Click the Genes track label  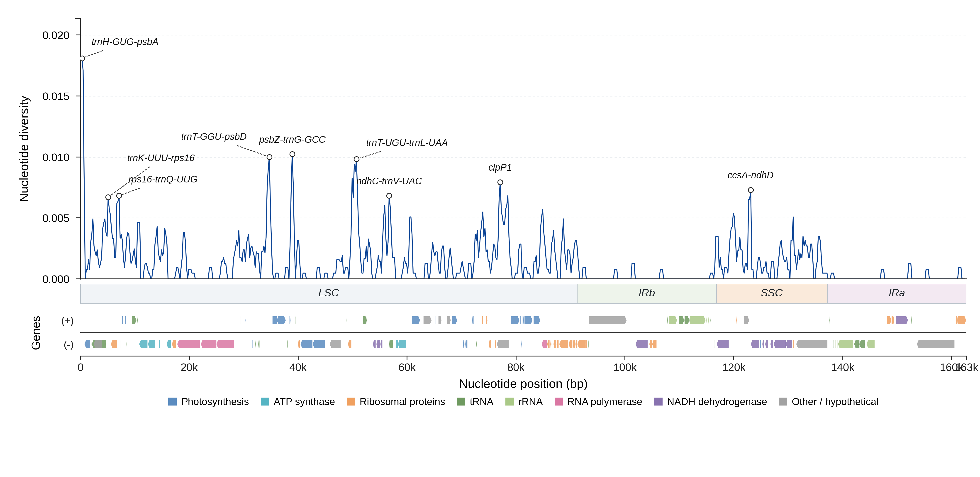[x=36, y=333]
